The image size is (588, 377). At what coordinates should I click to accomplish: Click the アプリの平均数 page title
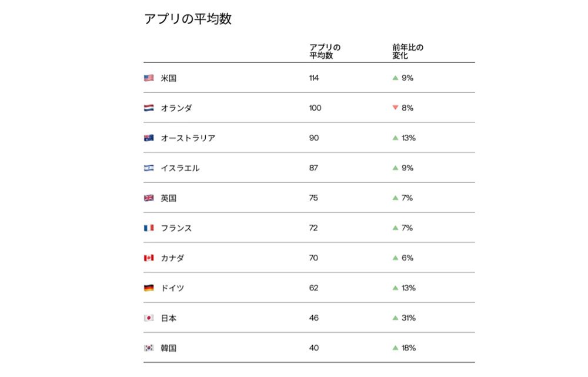188,19
